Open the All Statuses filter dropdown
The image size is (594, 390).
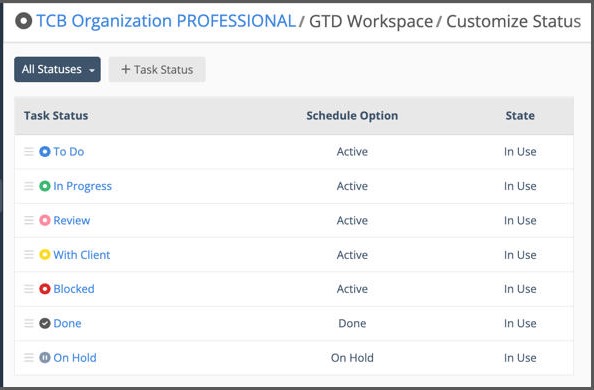click(x=58, y=69)
